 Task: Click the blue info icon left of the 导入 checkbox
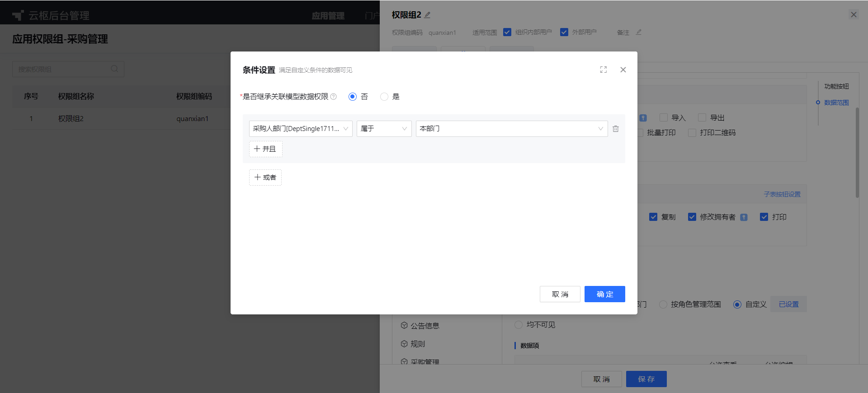(643, 118)
